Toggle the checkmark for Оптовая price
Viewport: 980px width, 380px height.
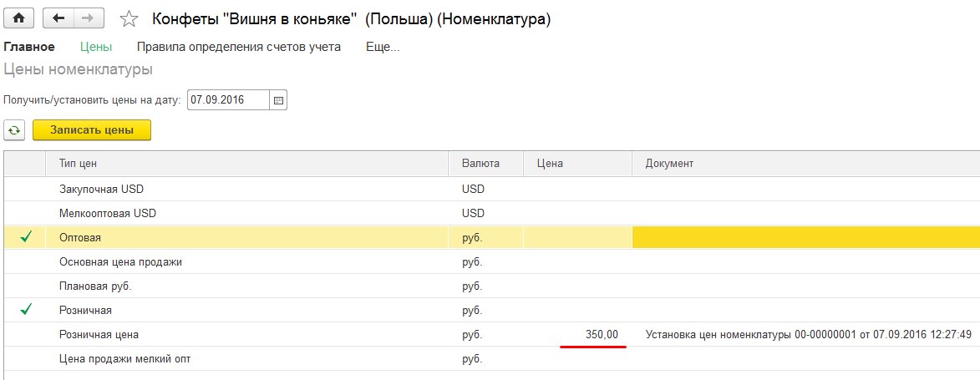coord(25,237)
